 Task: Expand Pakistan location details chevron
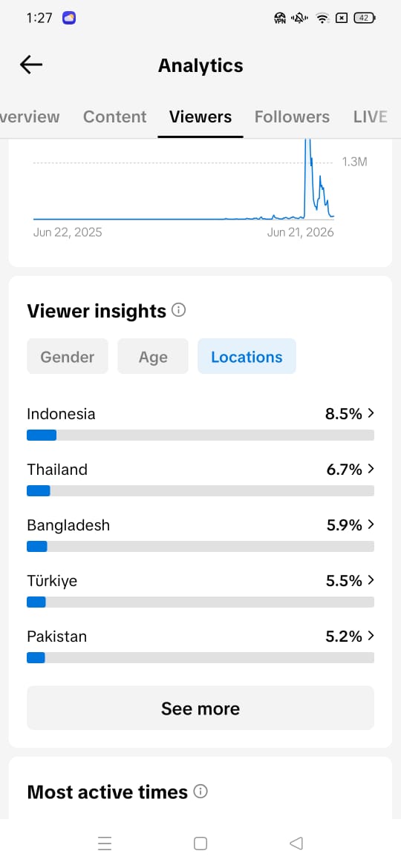point(371,636)
